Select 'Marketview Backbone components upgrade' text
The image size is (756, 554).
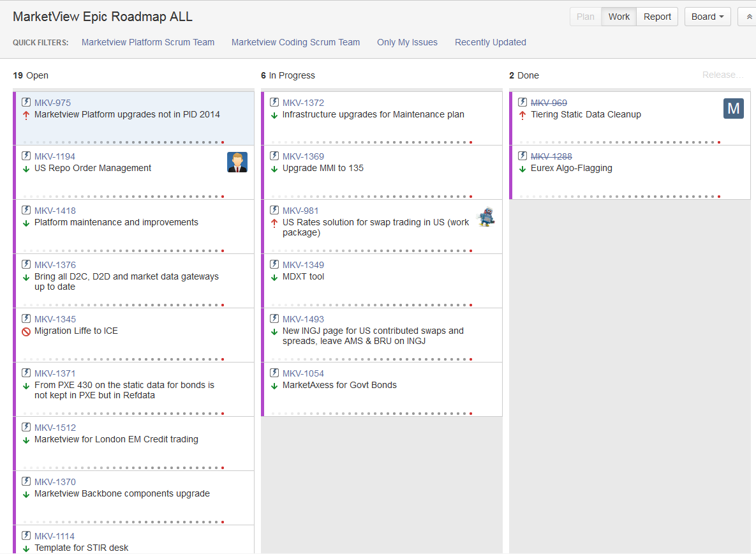pos(122,494)
